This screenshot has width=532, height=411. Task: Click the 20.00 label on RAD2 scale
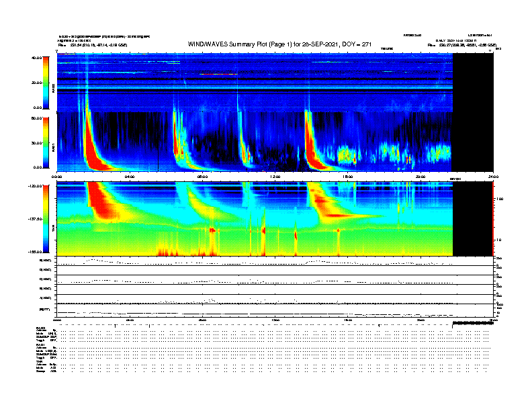click(37, 83)
